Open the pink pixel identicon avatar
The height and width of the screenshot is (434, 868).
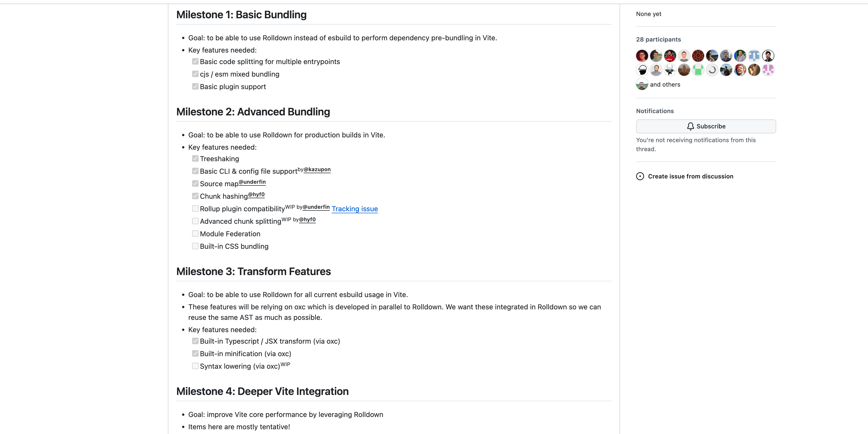coord(768,70)
